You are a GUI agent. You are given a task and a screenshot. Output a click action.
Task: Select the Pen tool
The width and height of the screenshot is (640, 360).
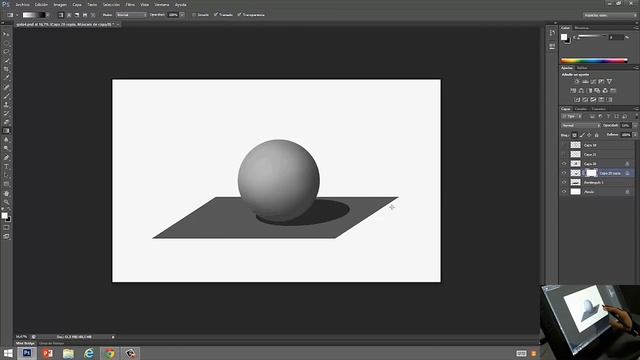pos(6,158)
